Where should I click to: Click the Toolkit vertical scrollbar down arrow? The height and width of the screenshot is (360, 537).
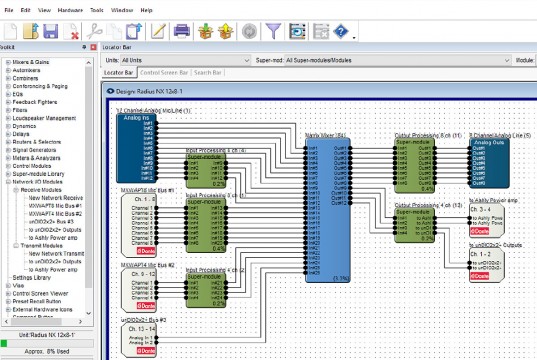88,313
